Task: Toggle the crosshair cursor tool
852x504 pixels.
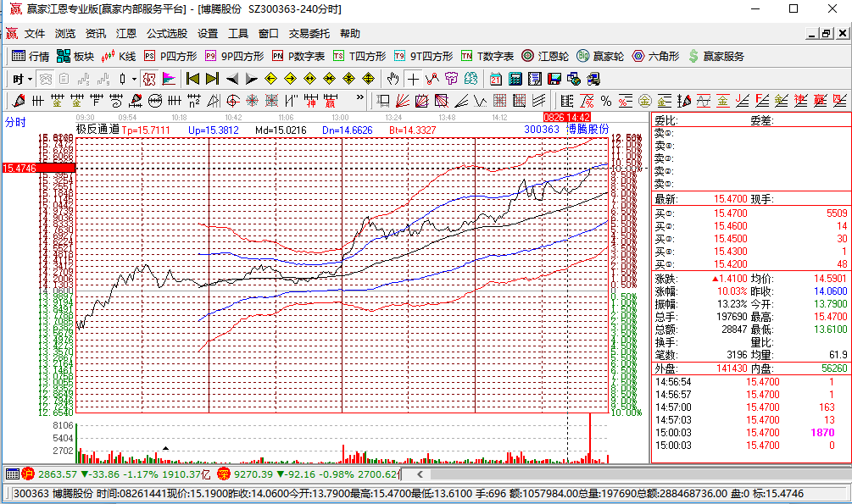Action: (412, 79)
